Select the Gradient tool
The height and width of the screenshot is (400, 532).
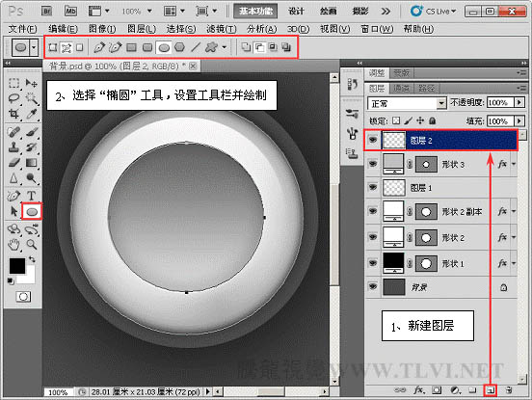[32, 163]
